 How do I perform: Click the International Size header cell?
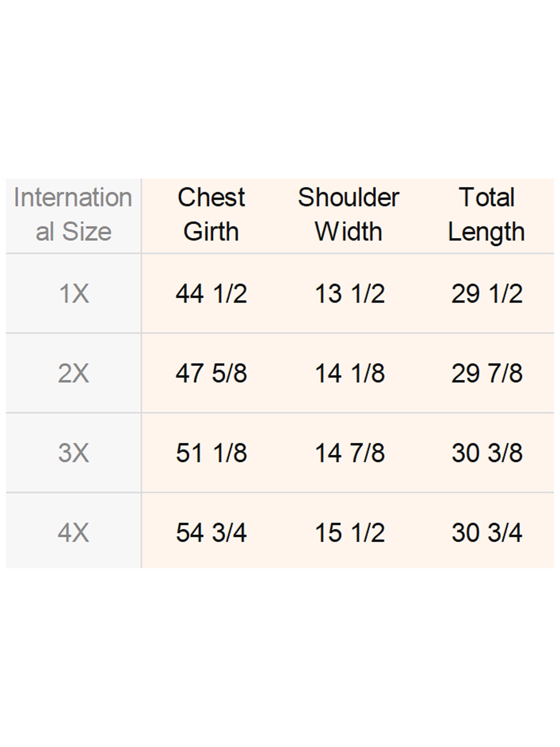pyautogui.click(x=74, y=216)
